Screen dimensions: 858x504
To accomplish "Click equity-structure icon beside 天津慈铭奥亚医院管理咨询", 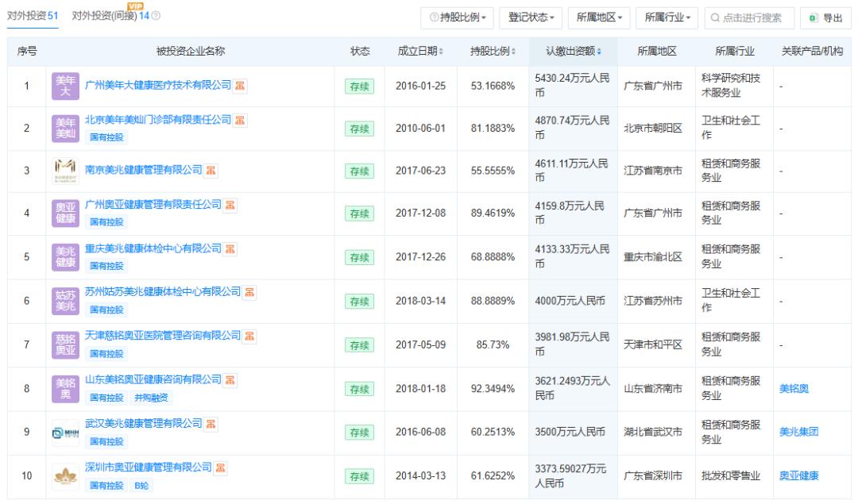I will pos(249,337).
